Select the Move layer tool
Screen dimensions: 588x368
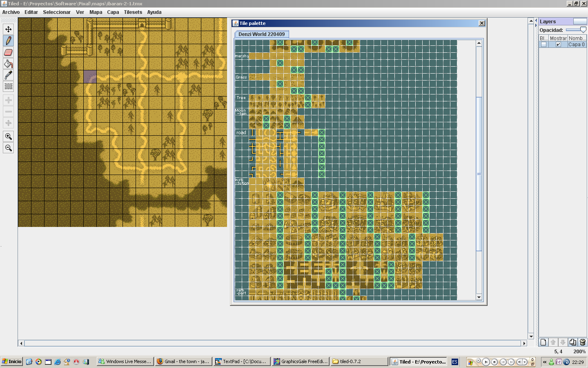coord(8,29)
